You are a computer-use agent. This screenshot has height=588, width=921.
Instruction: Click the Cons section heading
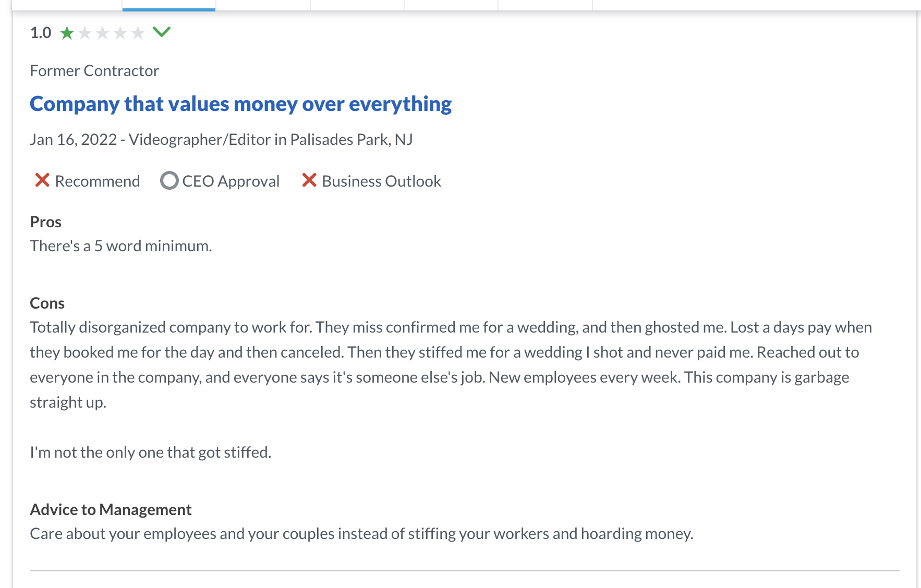47,303
